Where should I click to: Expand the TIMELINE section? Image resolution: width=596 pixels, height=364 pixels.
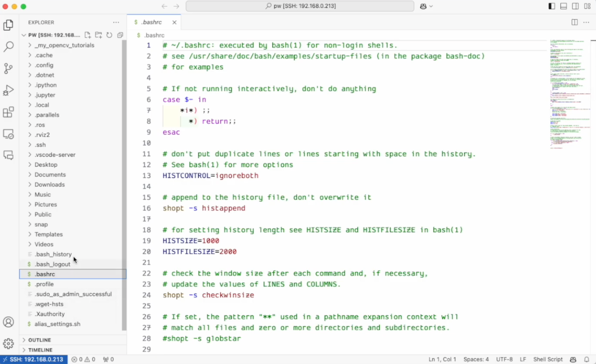[x=40, y=350]
